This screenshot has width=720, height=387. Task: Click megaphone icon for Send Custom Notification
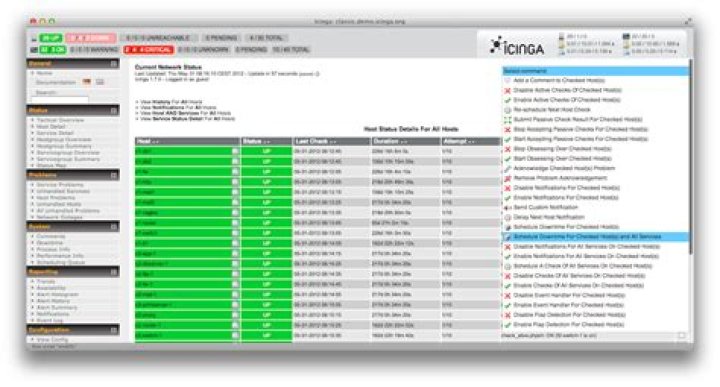click(x=507, y=208)
